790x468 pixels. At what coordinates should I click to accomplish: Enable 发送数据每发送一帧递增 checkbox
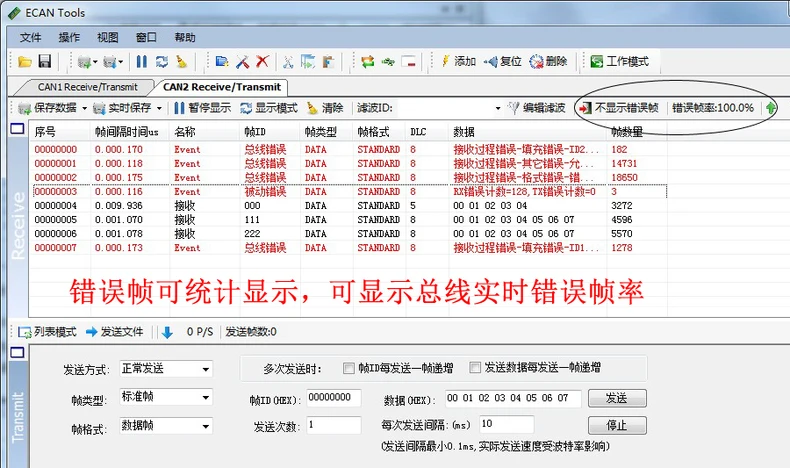[x=474, y=368]
